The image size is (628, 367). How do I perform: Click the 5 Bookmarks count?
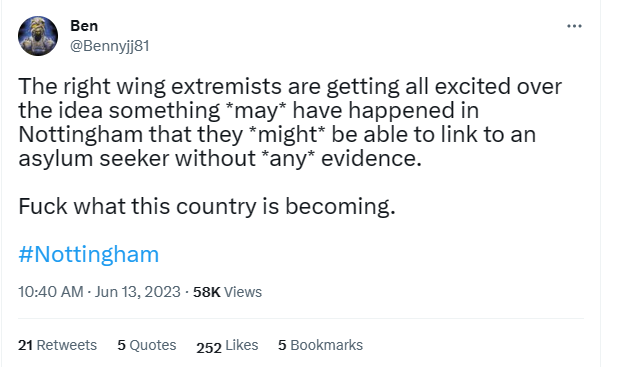(x=320, y=345)
